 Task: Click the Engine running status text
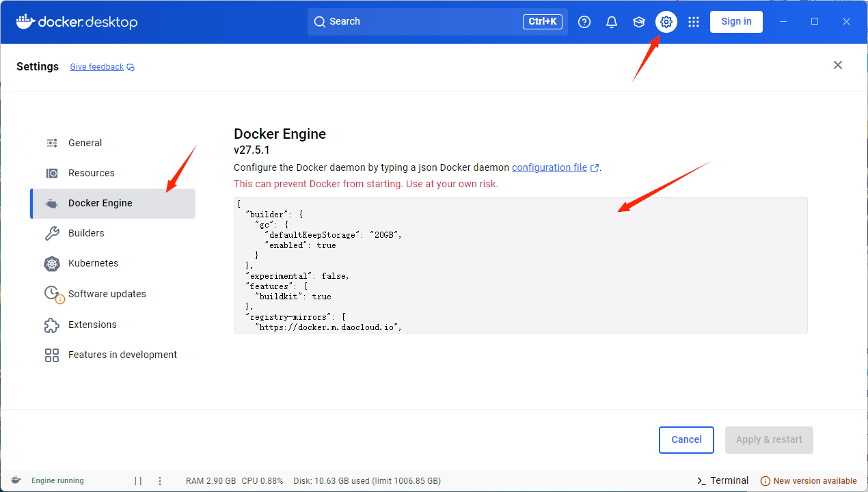pyautogui.click(x=57, y=481)
